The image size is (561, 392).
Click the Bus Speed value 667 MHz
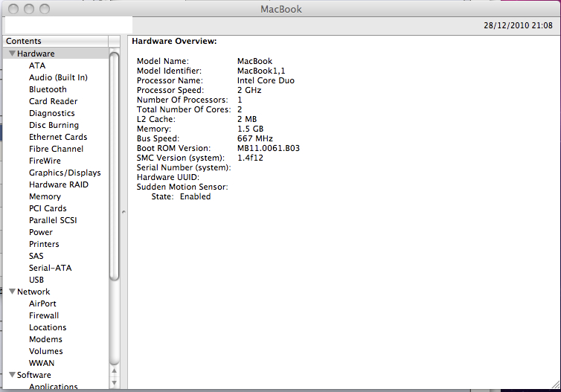(255, 138)
